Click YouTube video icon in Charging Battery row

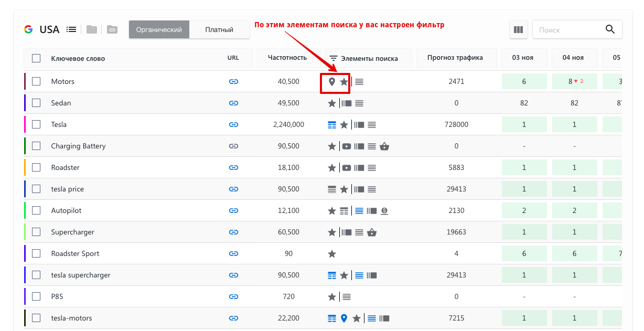point(347,146)
